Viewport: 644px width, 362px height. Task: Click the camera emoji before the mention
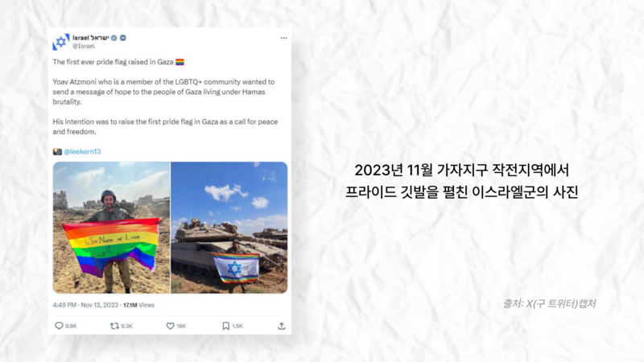(x=57, y=151)
